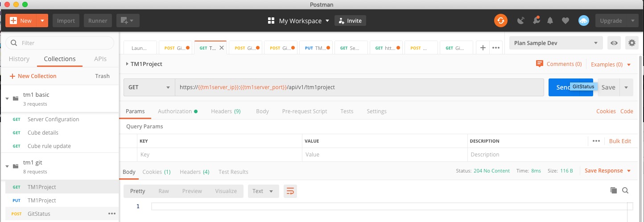Open response Headers (4) tab
The image size is (644, 222).
[194, 172]
